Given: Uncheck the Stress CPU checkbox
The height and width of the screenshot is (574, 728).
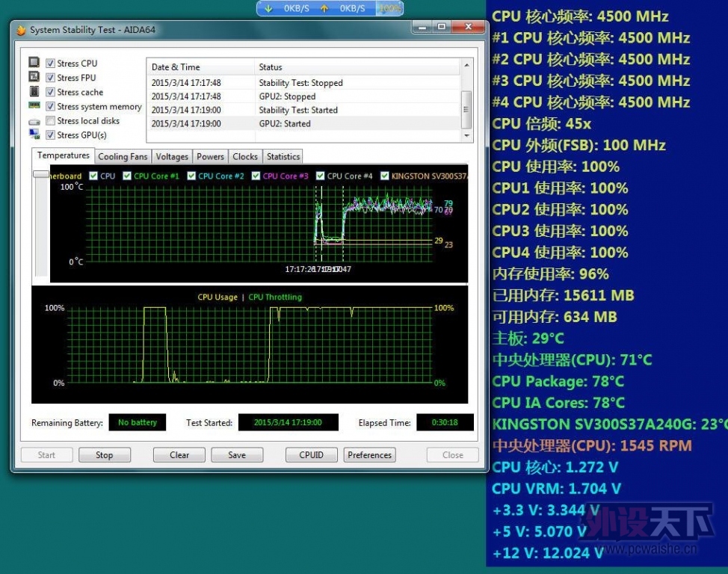Looking at the screenshot, I should (x=51, y=64).
